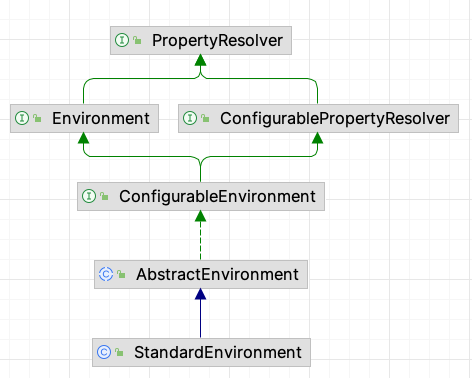
Task: Click the dashed green arrow below ConfigurableEnvironment
Action: tap(200, 235)
